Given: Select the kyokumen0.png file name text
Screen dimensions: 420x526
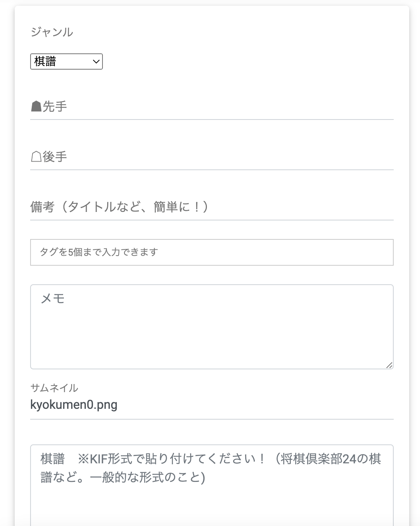Looking at the screenshot, I should point(74,405).
